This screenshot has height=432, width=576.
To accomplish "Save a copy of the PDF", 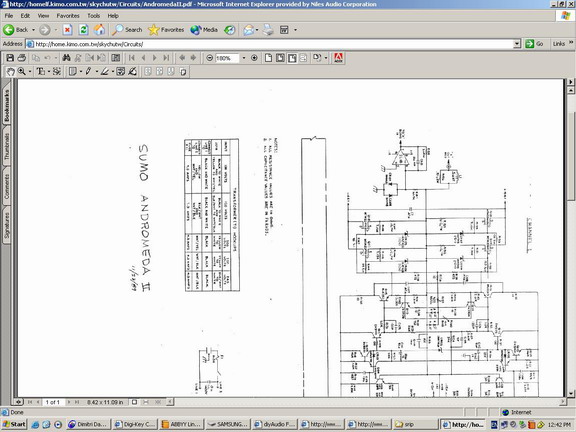I will click(10, 58).
